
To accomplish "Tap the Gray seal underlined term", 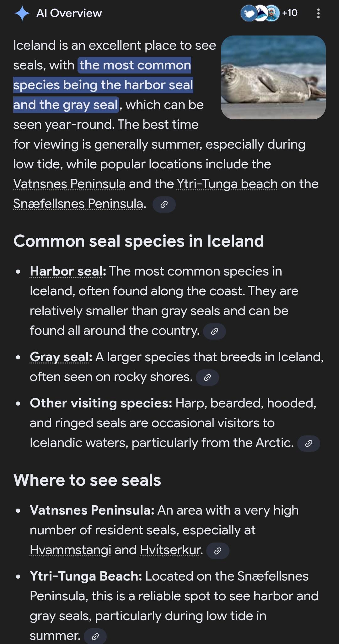I will point(59,357).
